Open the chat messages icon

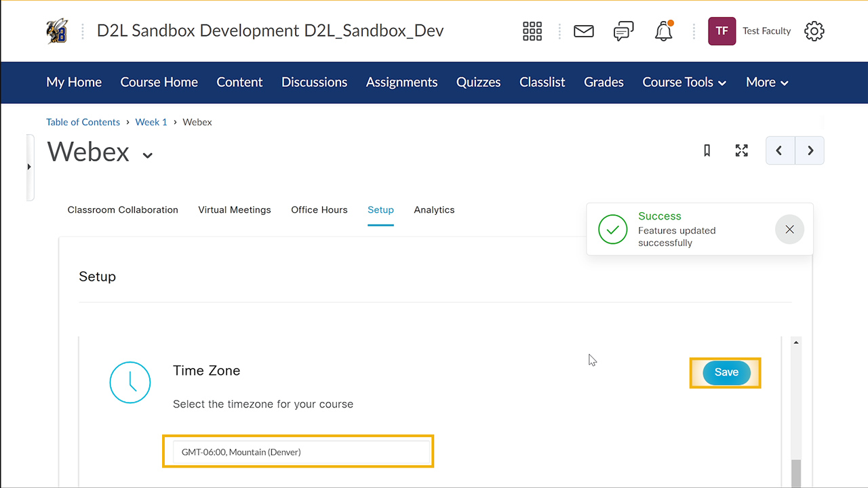tap(623, 30)
